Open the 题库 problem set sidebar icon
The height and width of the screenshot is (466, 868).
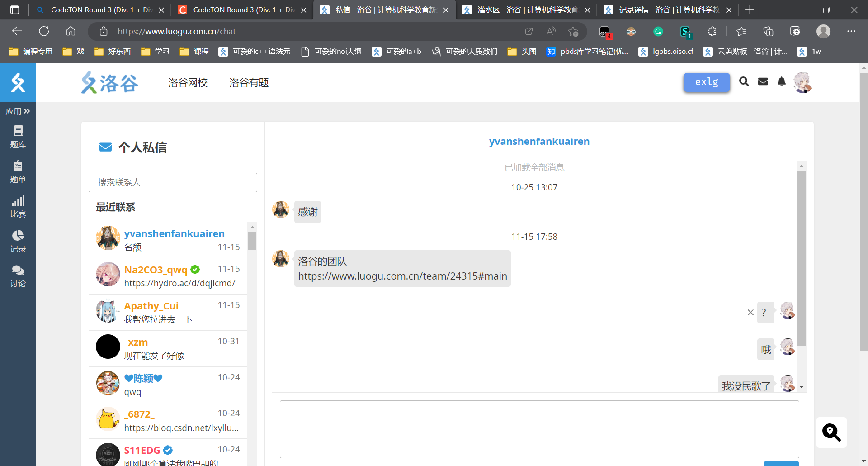pyautogui.click(x=18, y=137)
